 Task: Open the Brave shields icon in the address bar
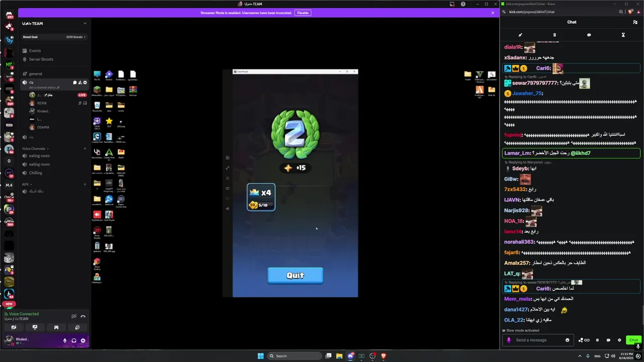coord(630,12)
